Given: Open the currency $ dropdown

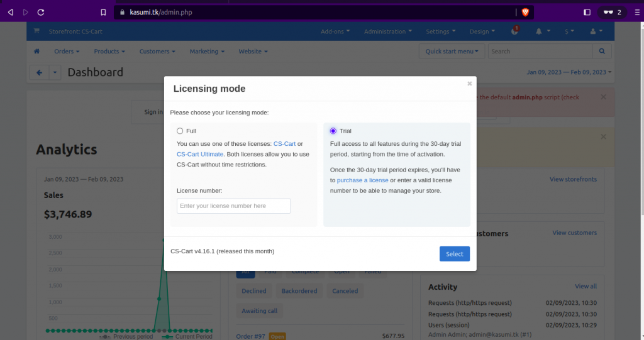Looking at the screenshot, I should (569, 31).
